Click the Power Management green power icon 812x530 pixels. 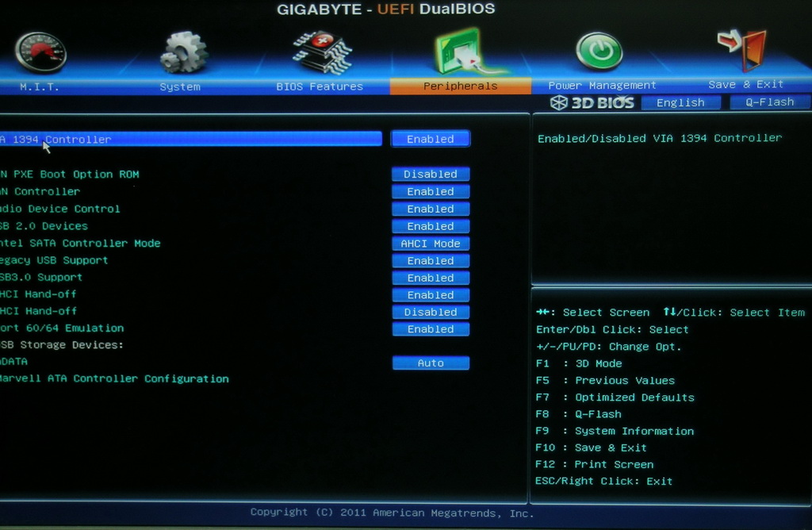click(599, 51)
